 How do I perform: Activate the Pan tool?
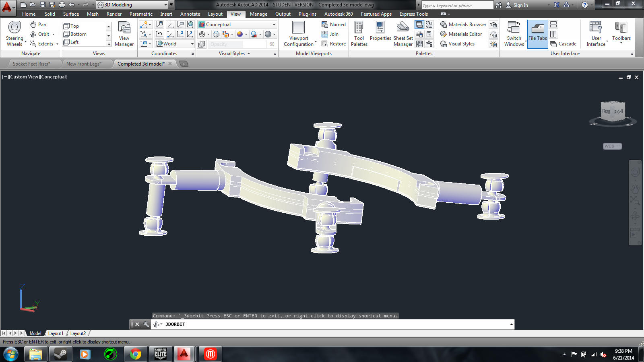click(38, 25)
